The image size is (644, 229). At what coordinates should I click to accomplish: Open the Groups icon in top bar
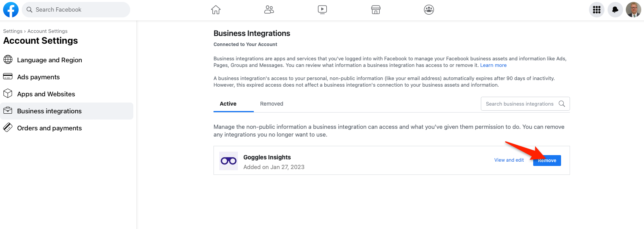429,10
